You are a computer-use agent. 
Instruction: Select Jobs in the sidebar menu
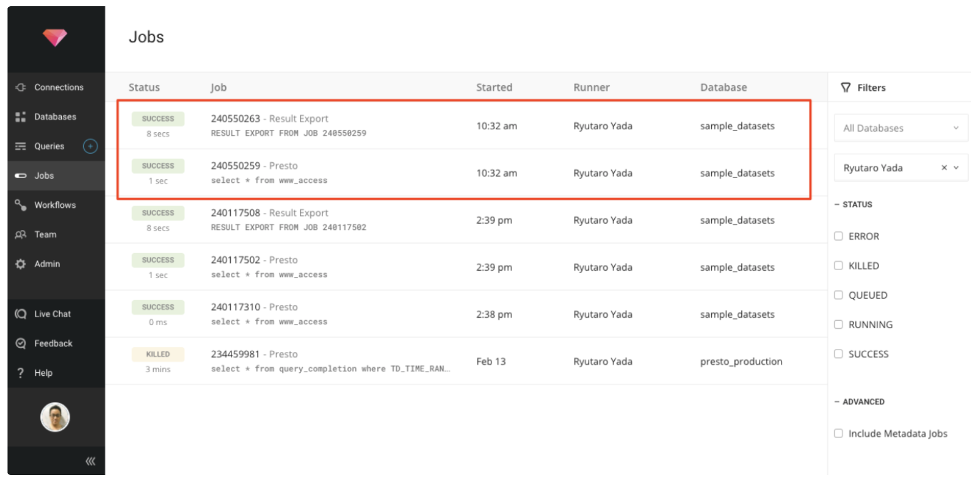(44, 176)
